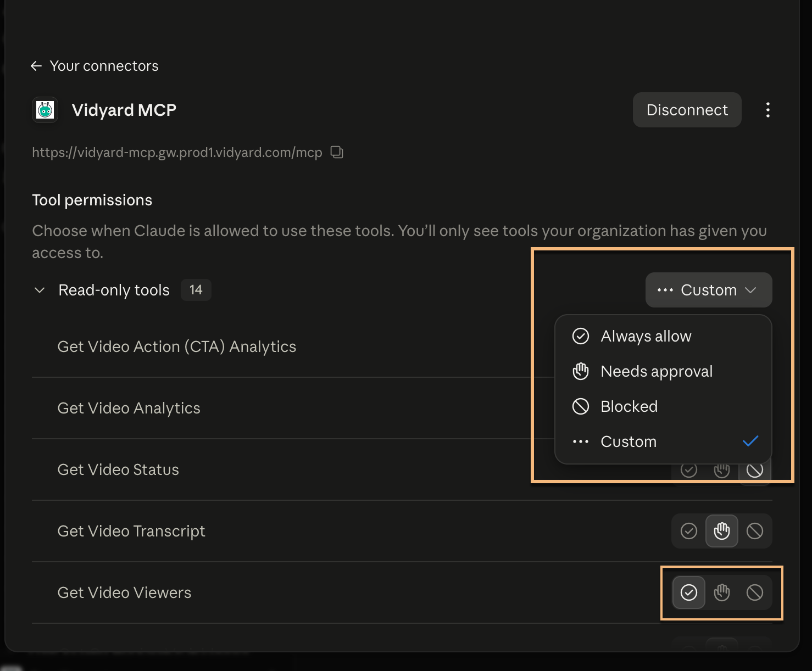Click the Get Video Transcript label
The height and width of the screenshot is (671, 812).
(x=131, y=532)
